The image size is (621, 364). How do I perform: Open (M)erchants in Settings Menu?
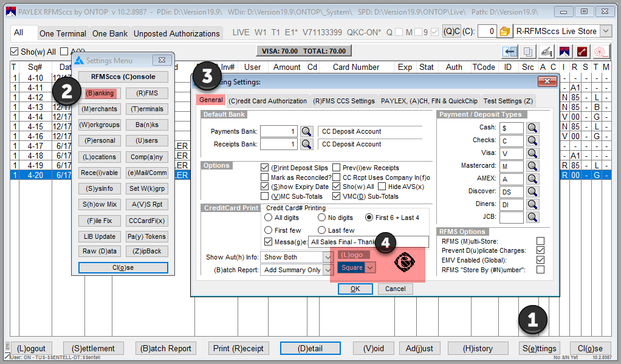(x=100, y=109)
